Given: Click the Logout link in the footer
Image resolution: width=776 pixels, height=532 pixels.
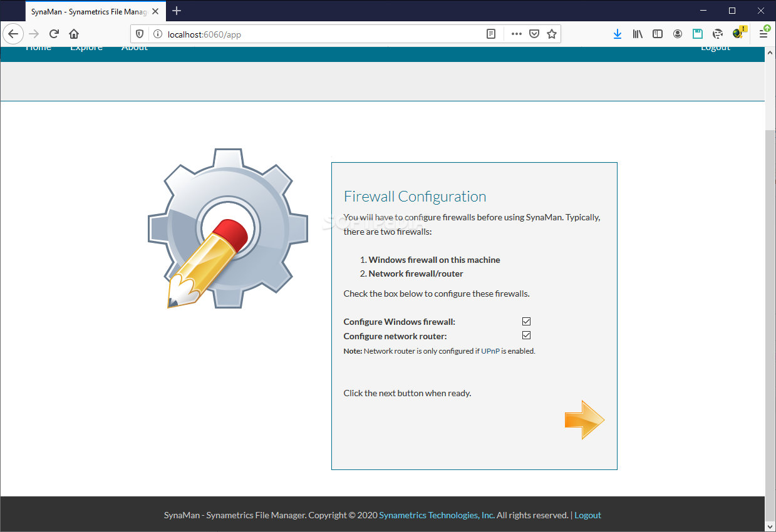Looking at the screenshot, I should coord(587,515).
